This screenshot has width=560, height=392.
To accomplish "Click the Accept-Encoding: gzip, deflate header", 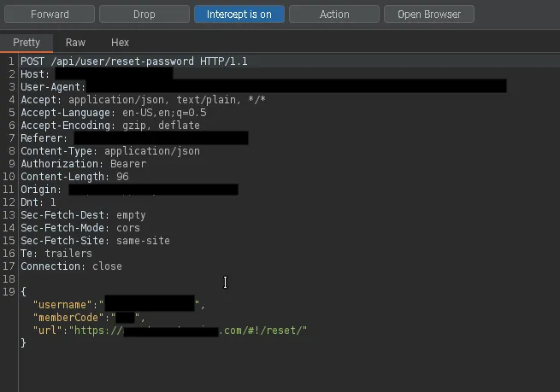I will pyautogui.click(x=110, y=126).
